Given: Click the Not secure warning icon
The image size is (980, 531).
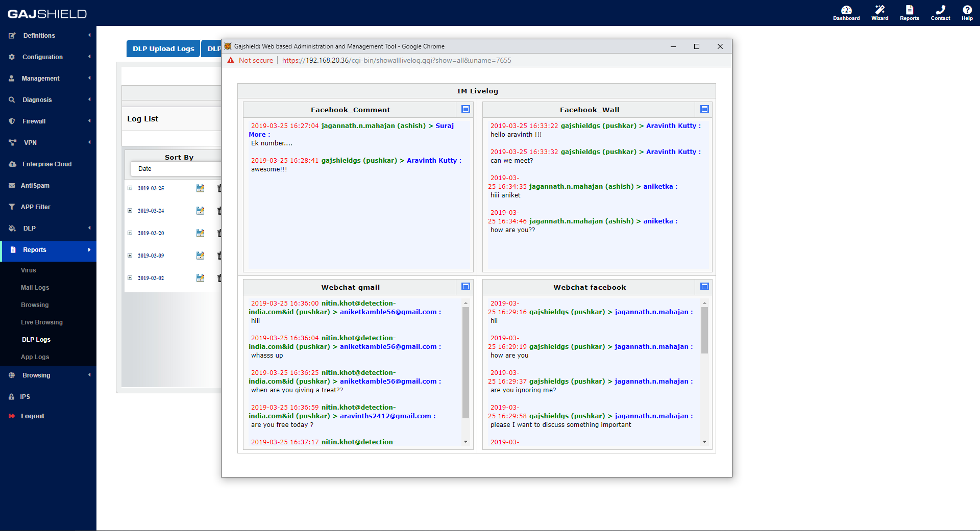Looking at the screenshot, I should click(231, 60).
